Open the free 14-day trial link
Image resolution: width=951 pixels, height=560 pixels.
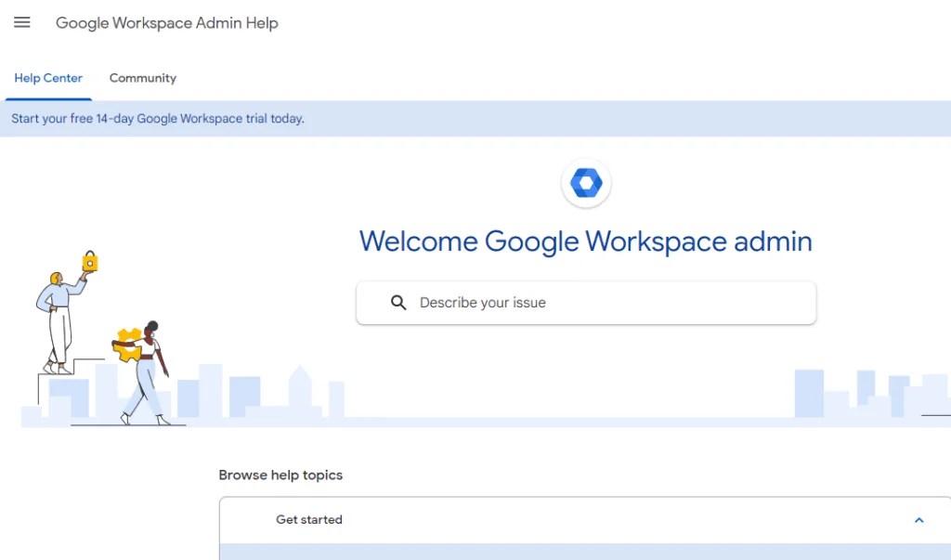157,118
